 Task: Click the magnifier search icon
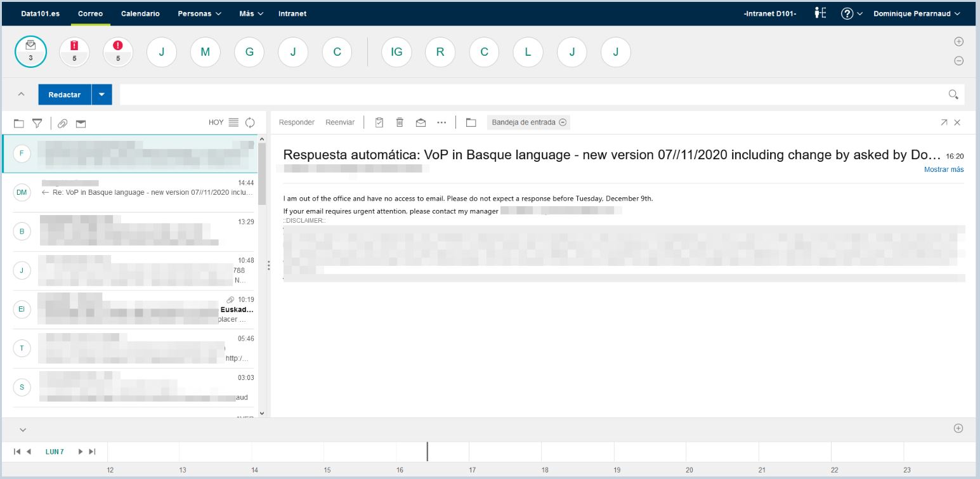[953, 95]
